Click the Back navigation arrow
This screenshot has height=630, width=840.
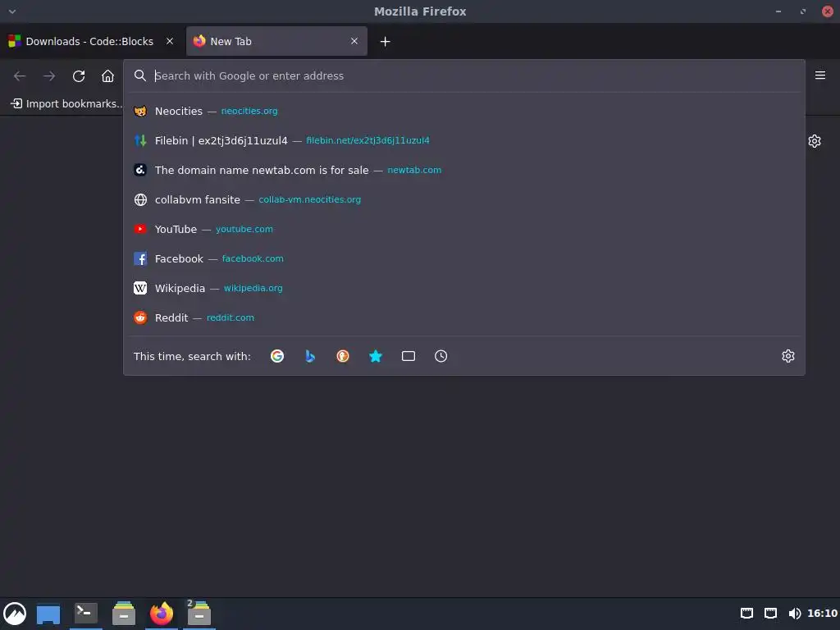[x=20, y=76]
